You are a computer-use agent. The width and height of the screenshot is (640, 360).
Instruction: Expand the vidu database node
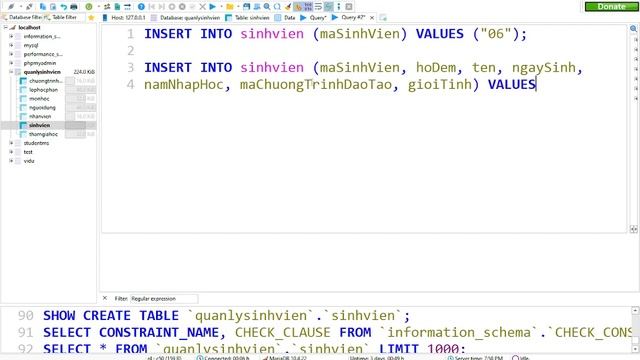[11, 161]
